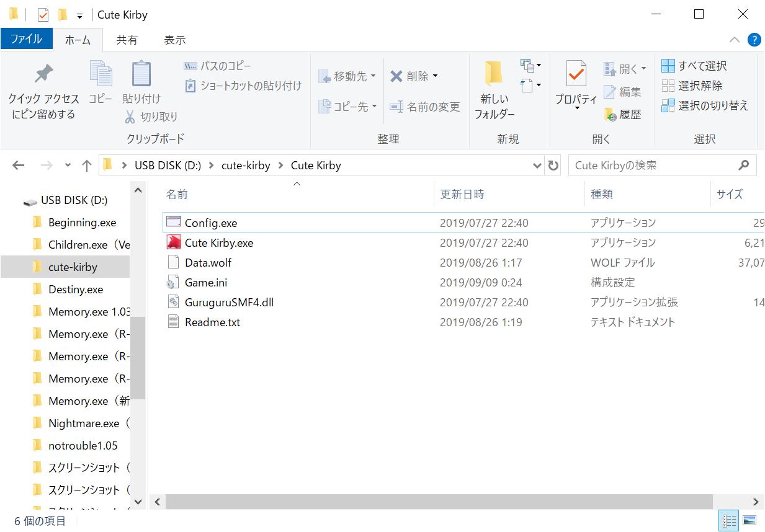
Task: Click the Refresh icon beside address bar
Action: point(553,166)
